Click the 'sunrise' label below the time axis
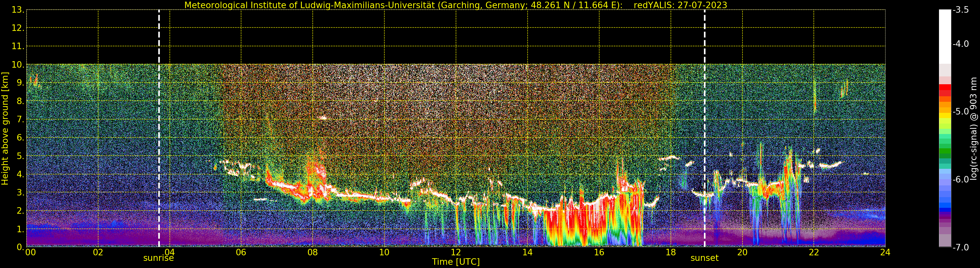Image resolution: width=980 pixels, height=268 pixels. coord(159,258)
